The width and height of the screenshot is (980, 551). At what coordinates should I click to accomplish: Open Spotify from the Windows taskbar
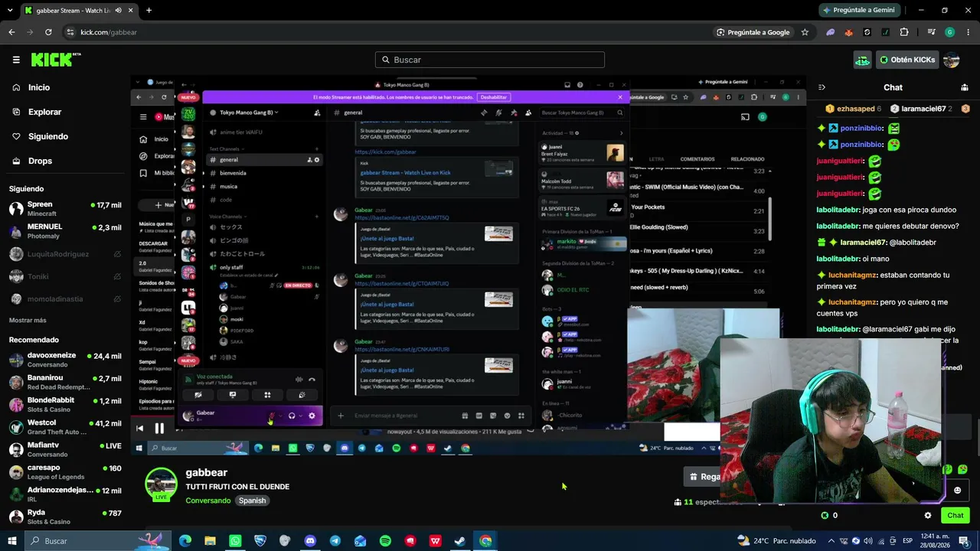click(x=385, y=541)
